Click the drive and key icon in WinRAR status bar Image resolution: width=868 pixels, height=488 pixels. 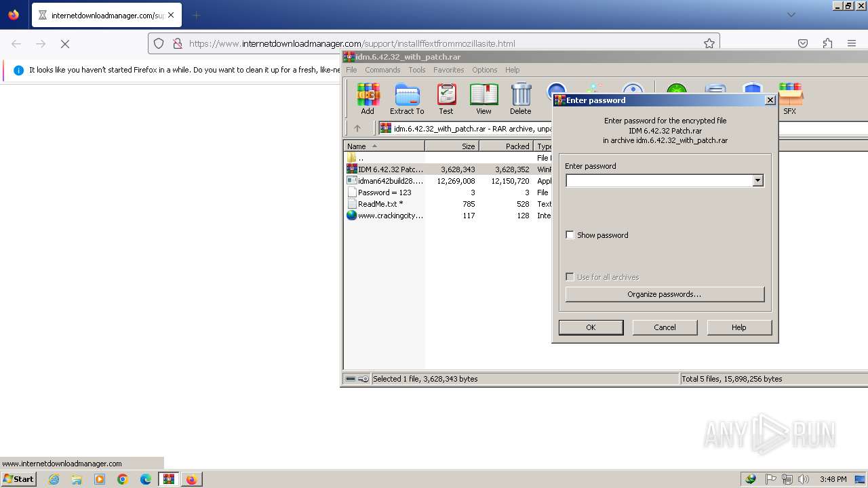click(x=357, y=379)
